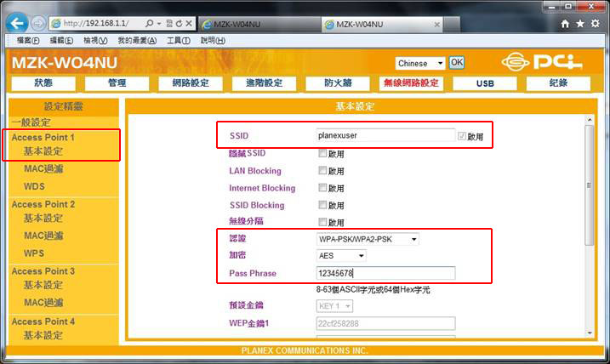Open 基本設定 under Access Point 4
The width and height of the screenshot is (610, 364).
pos(43,335)
